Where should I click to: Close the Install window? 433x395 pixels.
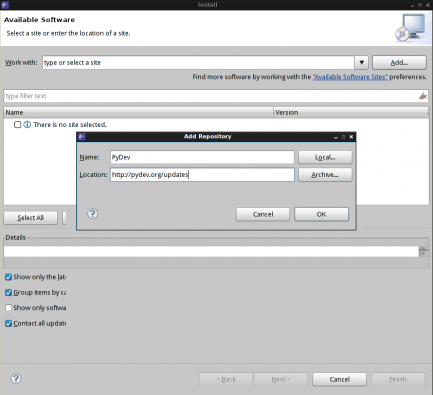[428, 5]
